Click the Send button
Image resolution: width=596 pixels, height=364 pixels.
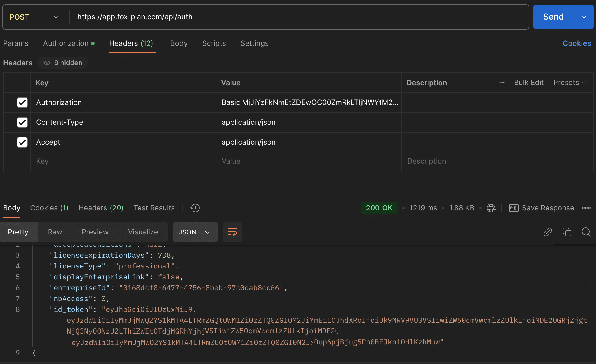tap(554, 17)
